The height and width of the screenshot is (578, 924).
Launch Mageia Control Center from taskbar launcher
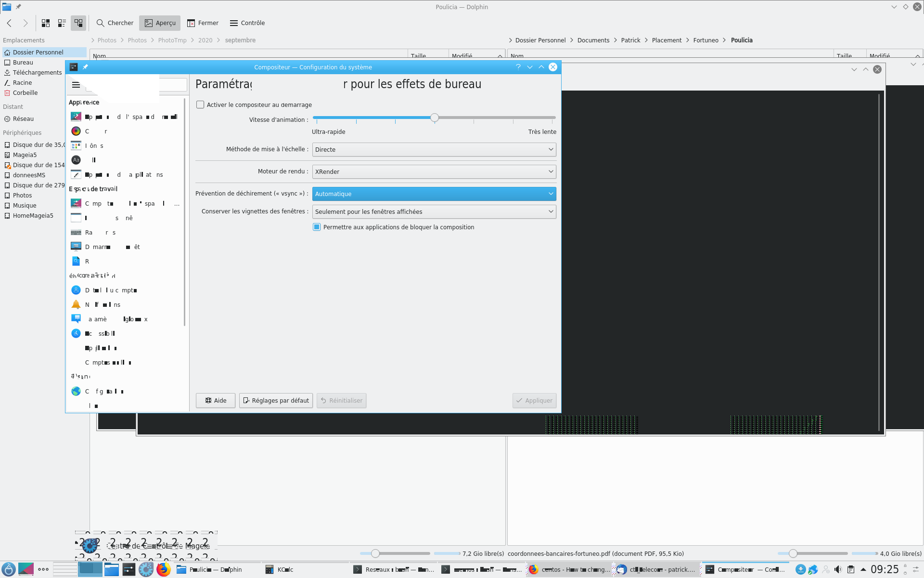(146, 569)
